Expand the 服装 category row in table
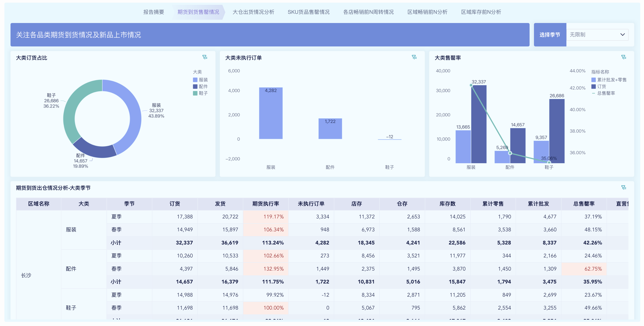This screenshot has width=644, height=326. [71, 230]
